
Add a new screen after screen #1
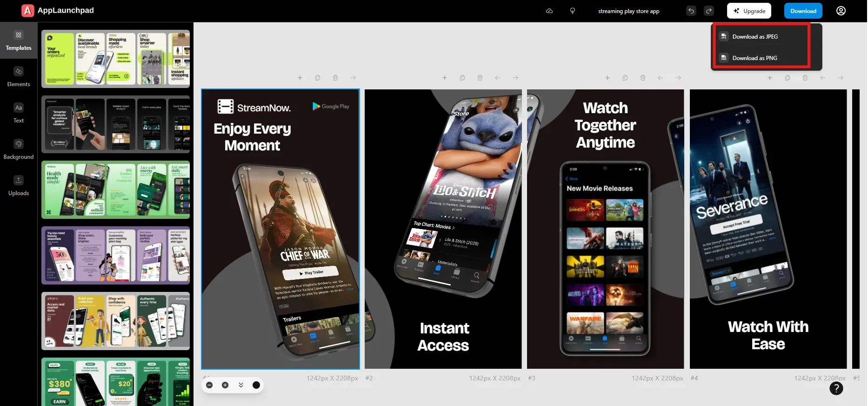coord(300,78)
